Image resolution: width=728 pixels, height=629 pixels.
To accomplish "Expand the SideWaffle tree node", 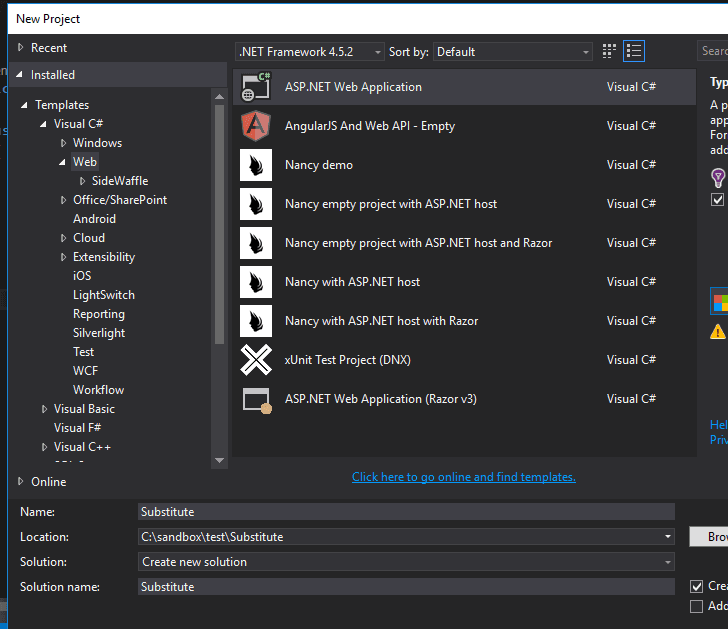I will click(82, 181).
